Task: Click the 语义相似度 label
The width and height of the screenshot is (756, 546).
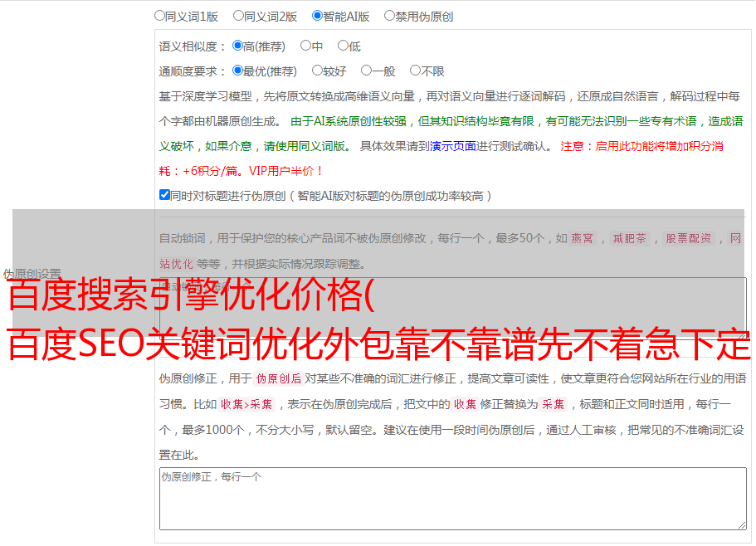Action: [x=193, y=46]
